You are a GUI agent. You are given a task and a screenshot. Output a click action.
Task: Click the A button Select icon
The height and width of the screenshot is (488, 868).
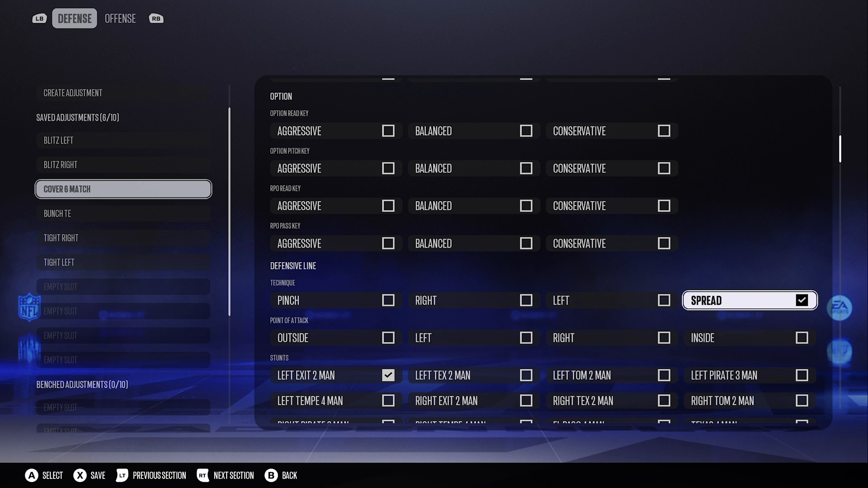click(x=32, y=475)
